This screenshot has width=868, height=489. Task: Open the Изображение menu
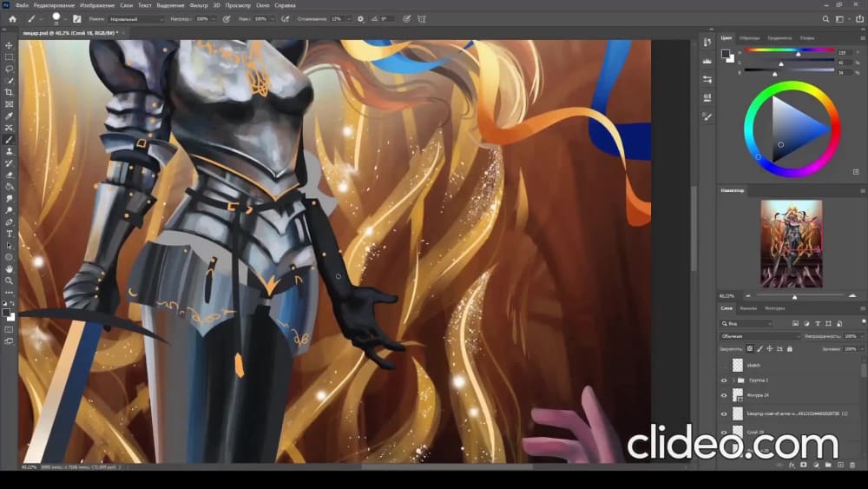tap(97, 5)
